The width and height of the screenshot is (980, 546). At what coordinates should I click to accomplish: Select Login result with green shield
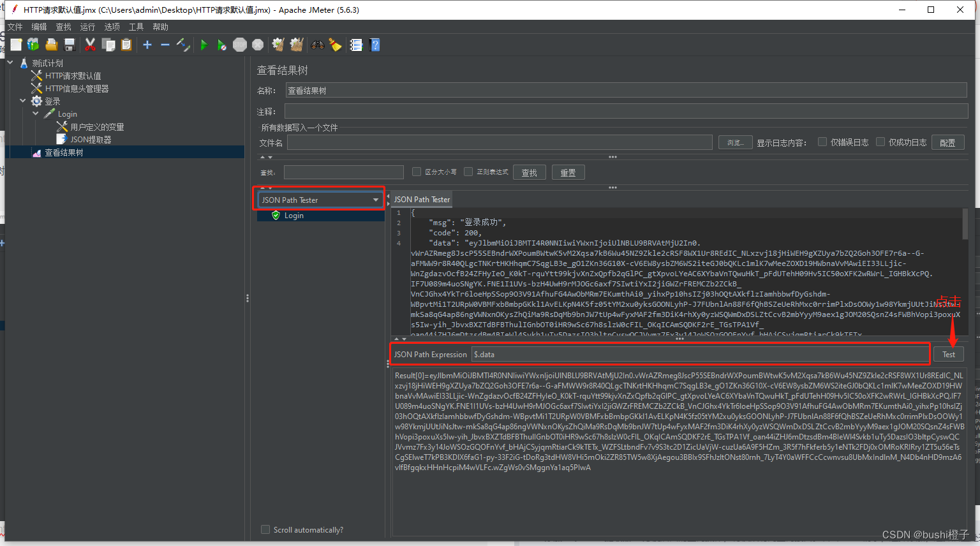point(293,216)
